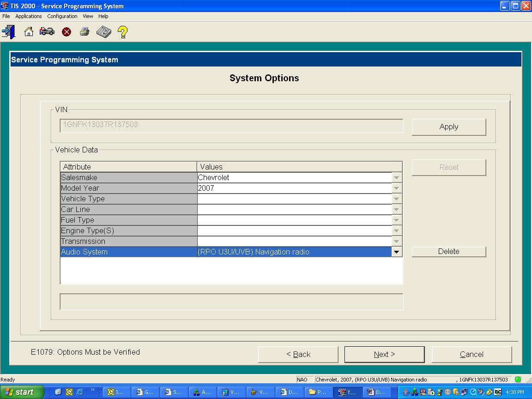Open the Windows Start menu
Image resolution: width=532 pixels, height=399 pixels.
pyautogui.click(x=22, y=392)
